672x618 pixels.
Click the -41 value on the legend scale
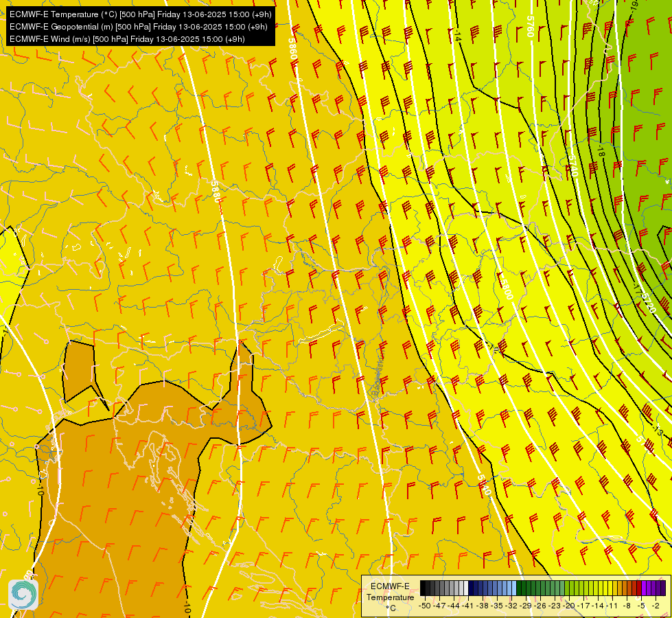pyautogui.click(x=468, y=606)
